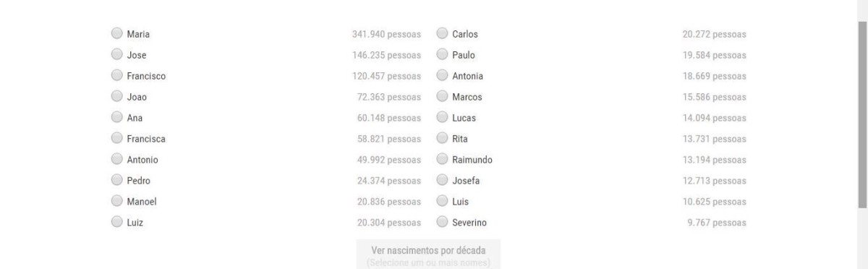Screen dimensions: 868x269
Task: Choose the Raimundo radio button
Action: point(442,159)
